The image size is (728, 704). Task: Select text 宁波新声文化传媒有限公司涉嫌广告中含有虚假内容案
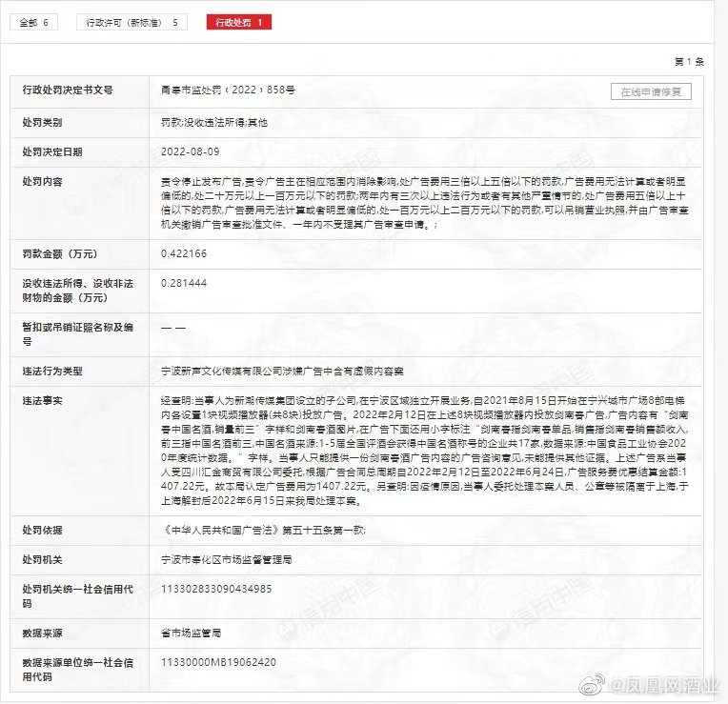(282, 372)
